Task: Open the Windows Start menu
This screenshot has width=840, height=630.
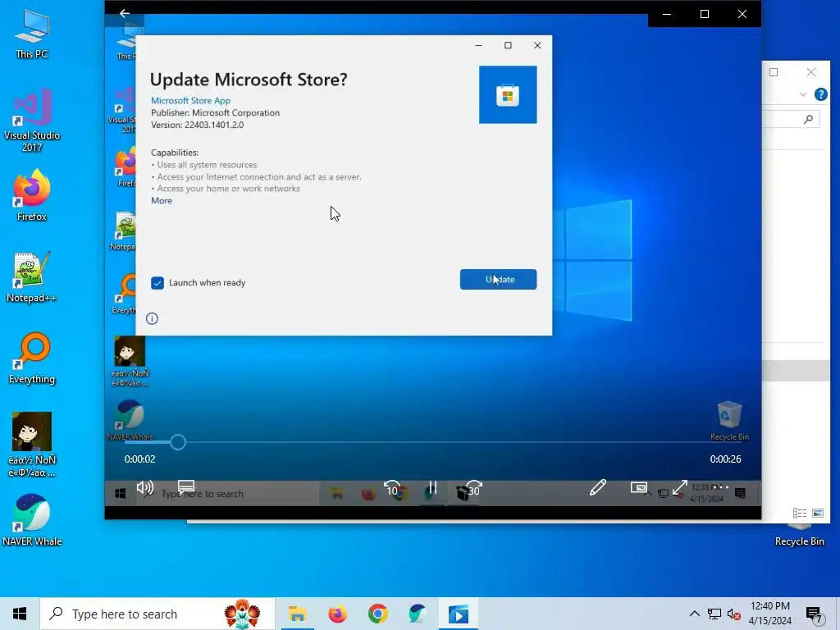Action: [20, 614]
